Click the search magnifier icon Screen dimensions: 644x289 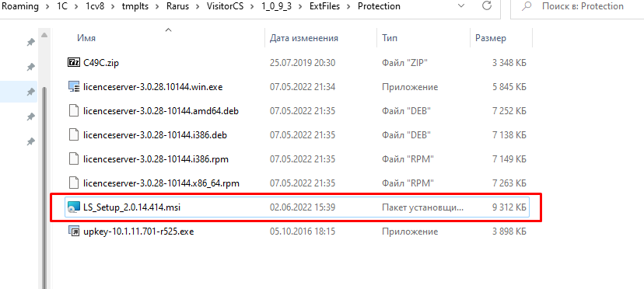coord(527,6)
